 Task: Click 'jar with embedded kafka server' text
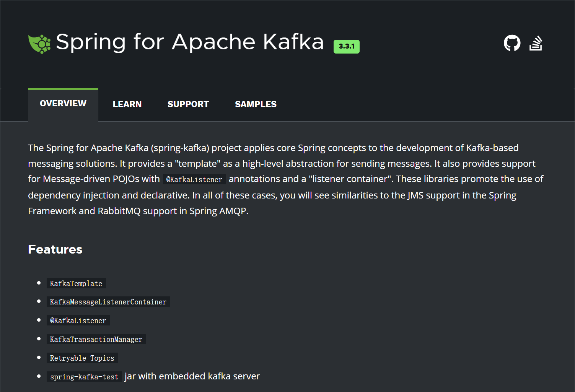(x=192, y=376)
